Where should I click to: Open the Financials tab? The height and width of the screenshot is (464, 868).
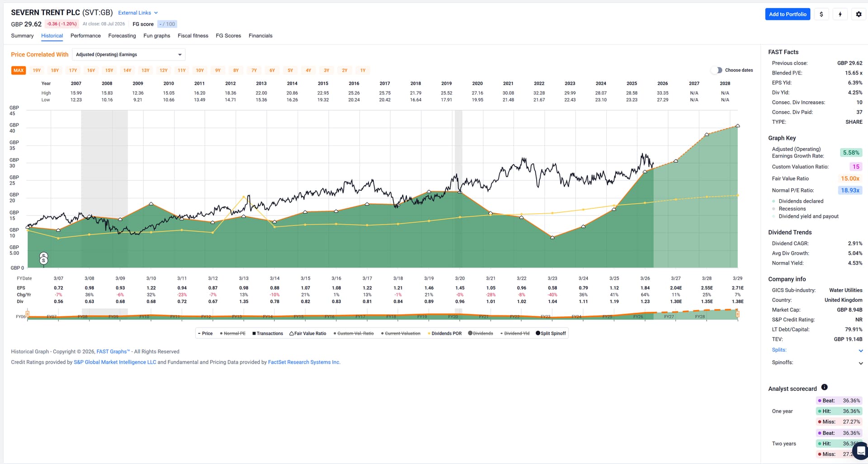coord(260,36)
